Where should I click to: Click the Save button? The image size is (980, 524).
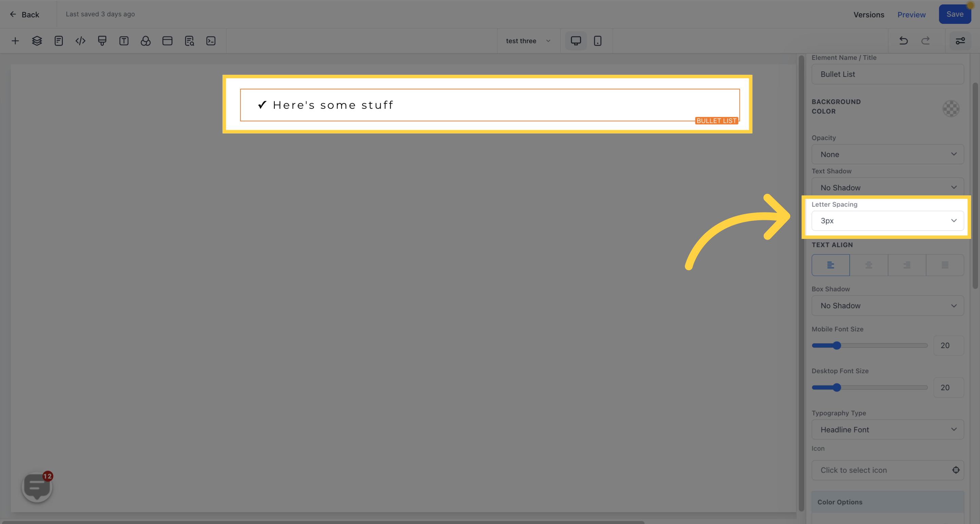coord(955,14)
